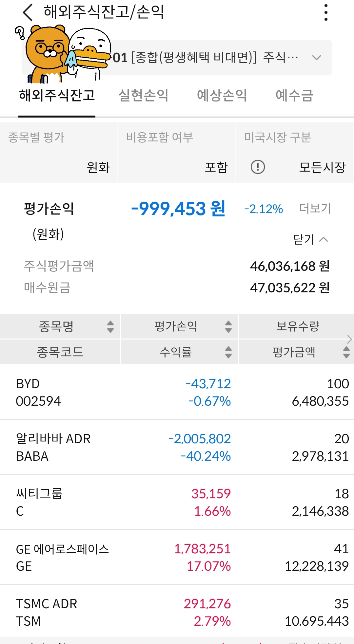Image resolution: width=354 pixels, height=644 pixels.
Task: Open account 01 종합 selection field
Action: (177, 58)
